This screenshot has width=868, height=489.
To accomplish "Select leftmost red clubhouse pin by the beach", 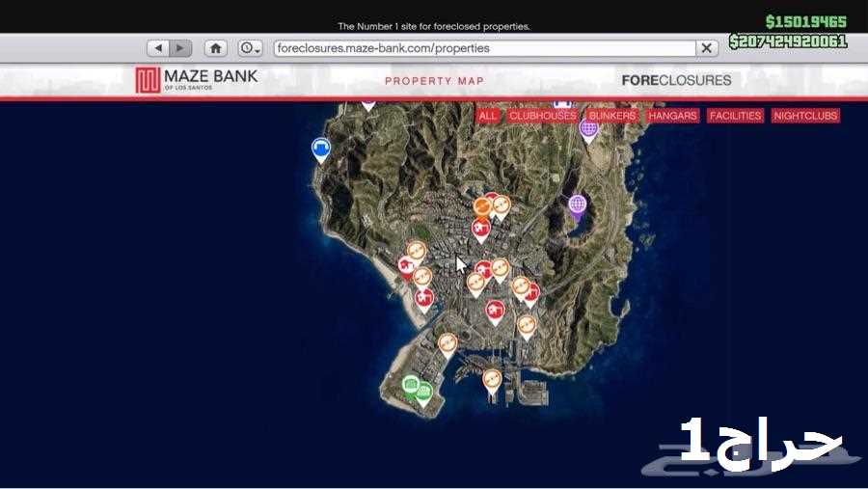I will click(x=406, y=267).
